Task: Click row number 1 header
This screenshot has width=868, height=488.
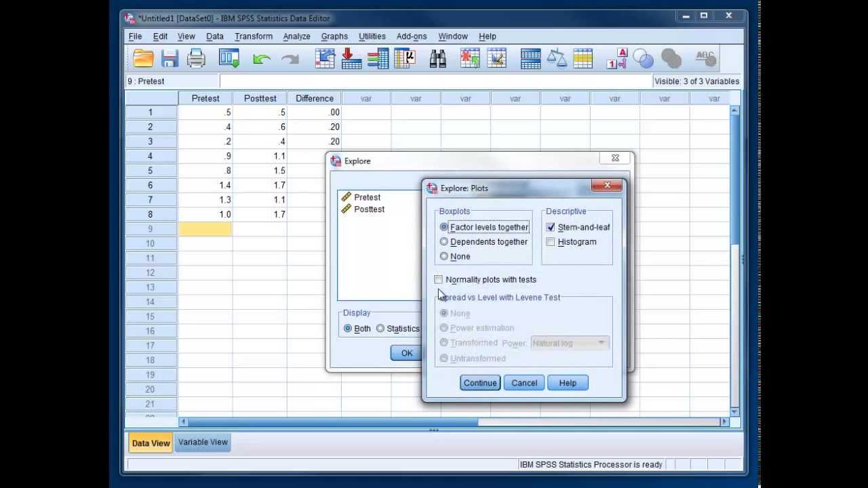Action: tap(151, 113)
